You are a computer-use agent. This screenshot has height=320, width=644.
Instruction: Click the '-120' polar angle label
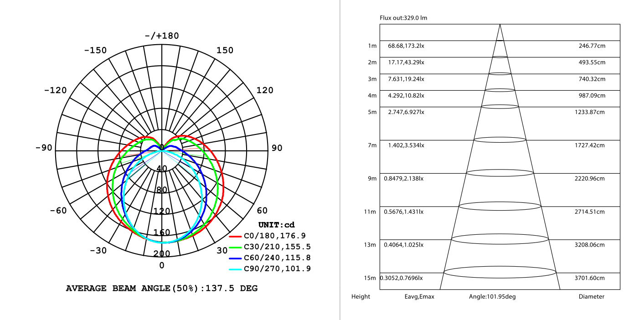(x=55, y=90)
